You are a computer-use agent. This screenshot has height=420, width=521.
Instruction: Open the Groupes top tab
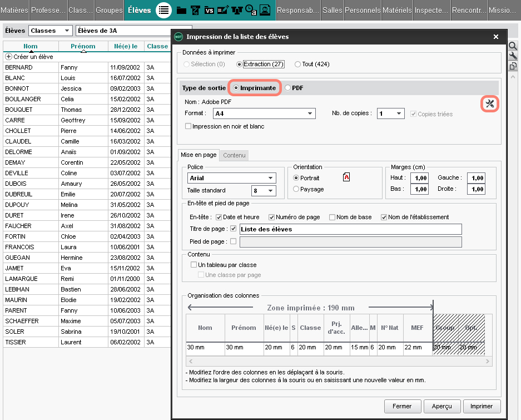pyautogui.click(x=109, y=11)
